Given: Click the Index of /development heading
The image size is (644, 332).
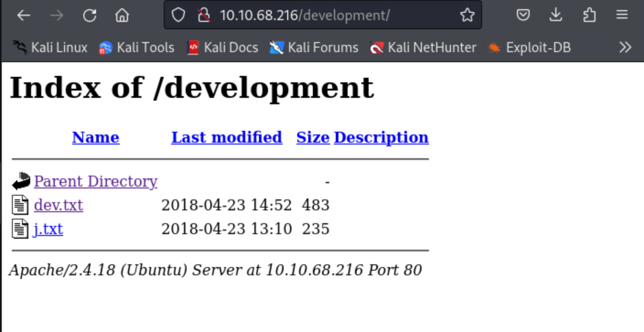Looking at the screenshot, I should tap(192, 87).
